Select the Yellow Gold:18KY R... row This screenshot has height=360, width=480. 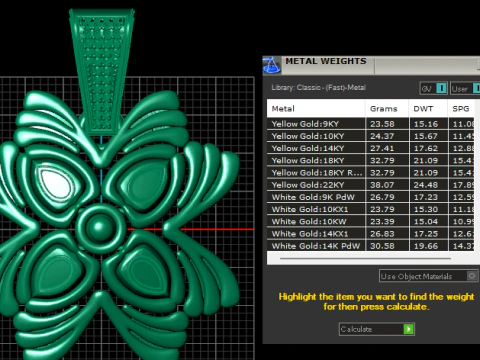point(370,173)
